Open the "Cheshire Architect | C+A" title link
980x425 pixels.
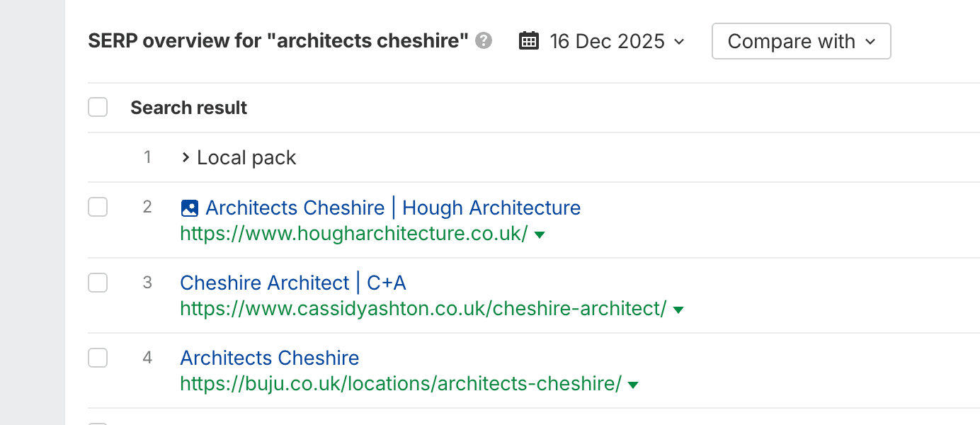[293, 283]
